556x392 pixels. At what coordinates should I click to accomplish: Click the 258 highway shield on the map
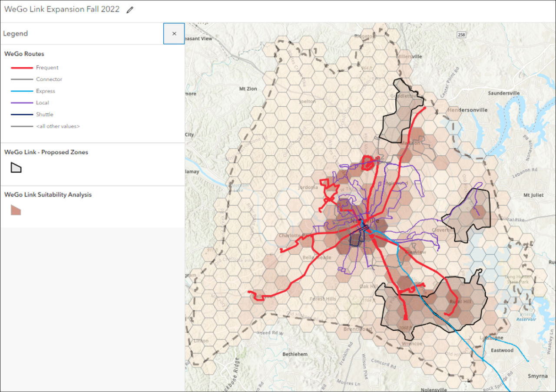point(461,34)
